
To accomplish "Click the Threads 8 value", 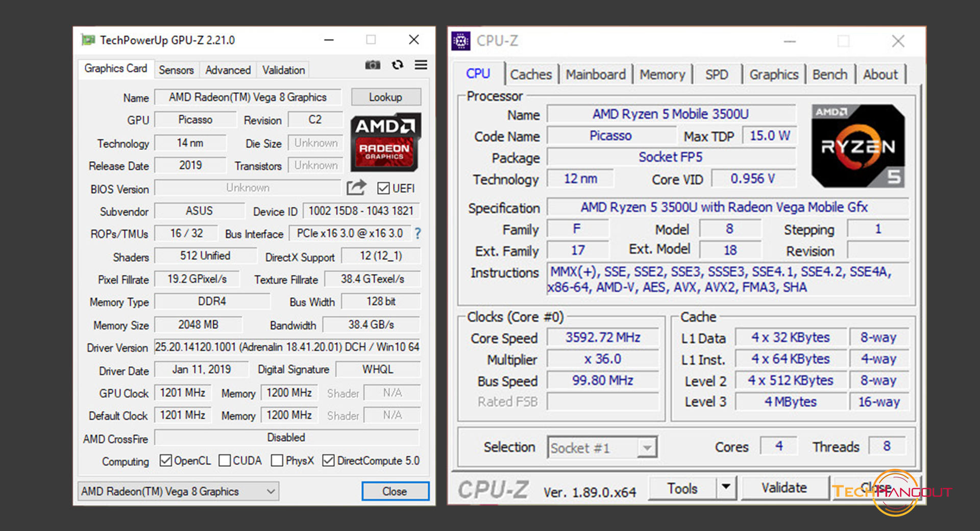I will pos(887,446).
